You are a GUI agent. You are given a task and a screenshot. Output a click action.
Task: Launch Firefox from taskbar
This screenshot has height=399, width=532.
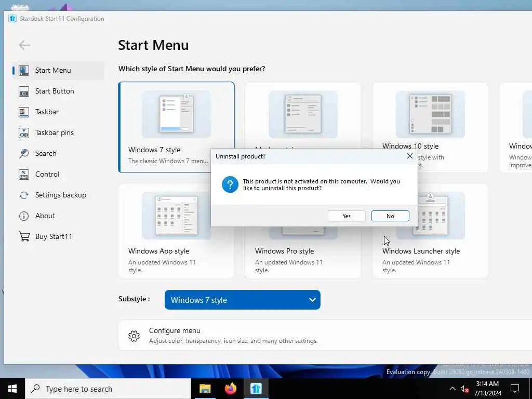click(x=230, y=389)
